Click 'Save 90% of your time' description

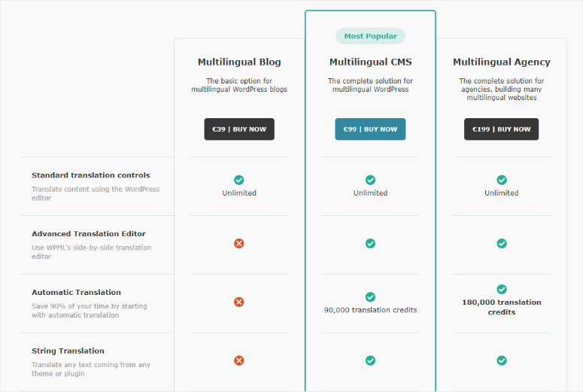(90, 311)
